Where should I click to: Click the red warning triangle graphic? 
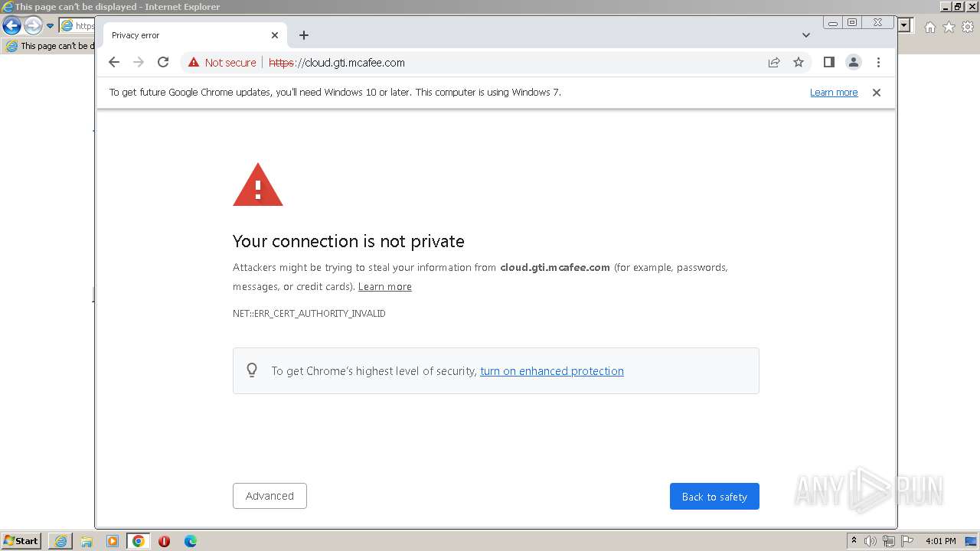[258, 184]
